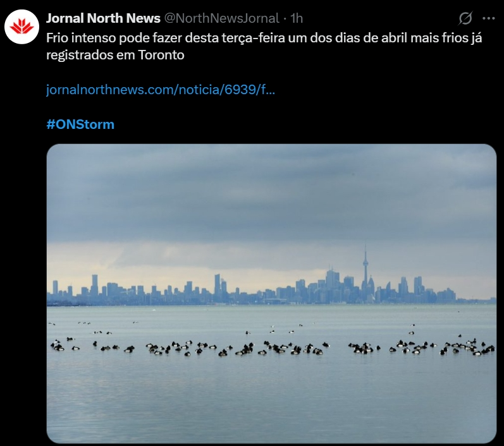
Task: Open the three-dot more options menu
Action: pos(489,18)
